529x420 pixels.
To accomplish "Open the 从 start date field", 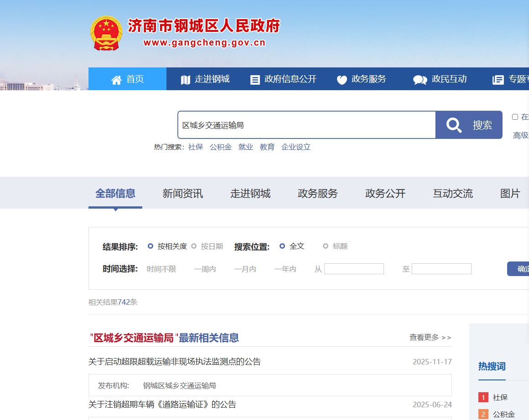I will (354, 269).
